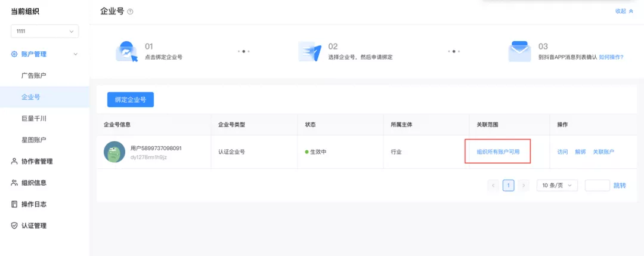Click the 账户管理 gear icon in sidebar
Viewport: 644px width, 256px height.
14,54
